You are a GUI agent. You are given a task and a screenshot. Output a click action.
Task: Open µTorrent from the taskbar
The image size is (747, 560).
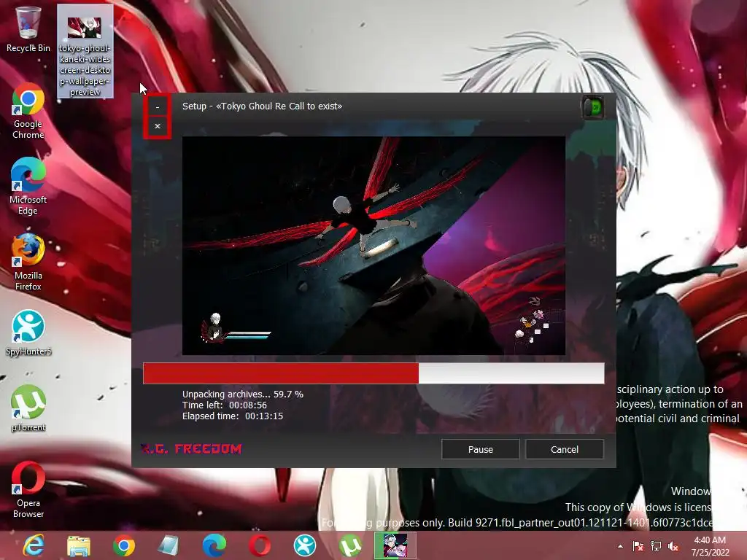point(350,545)
